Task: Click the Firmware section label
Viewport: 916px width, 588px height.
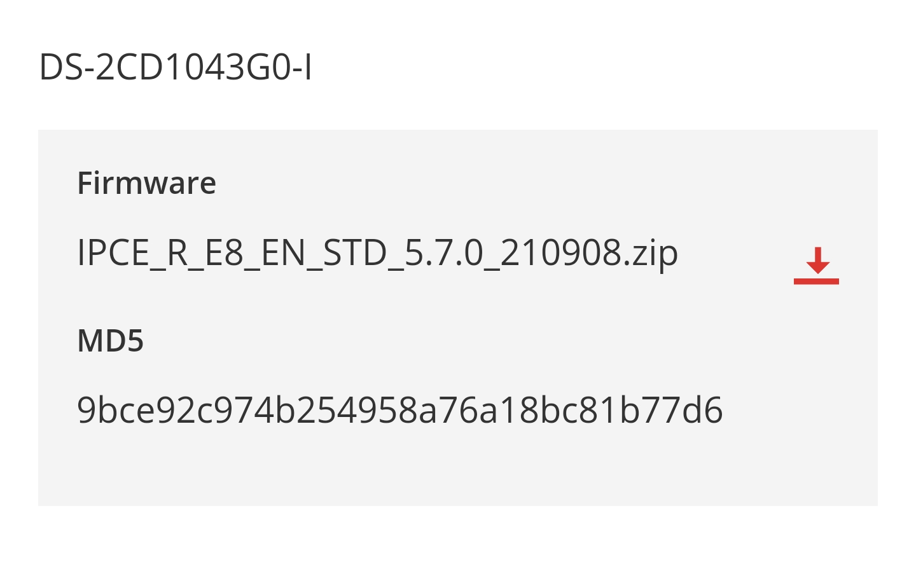Action: coord(146,184)
